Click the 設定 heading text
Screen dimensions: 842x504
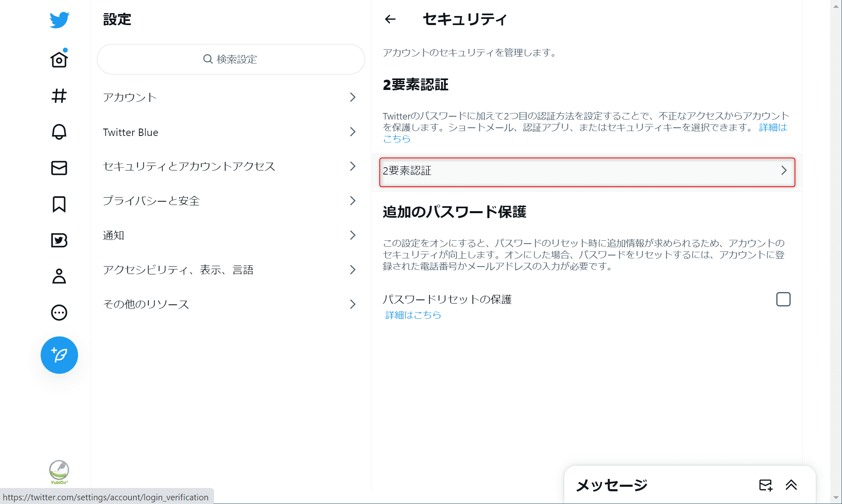coord(117,19)
